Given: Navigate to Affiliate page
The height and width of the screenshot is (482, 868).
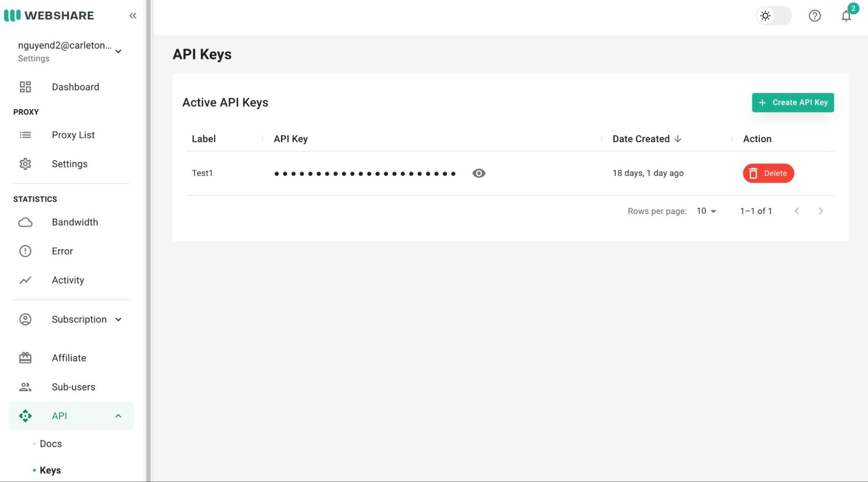Looking at the screenshot, I should click(x=69, y=357).
